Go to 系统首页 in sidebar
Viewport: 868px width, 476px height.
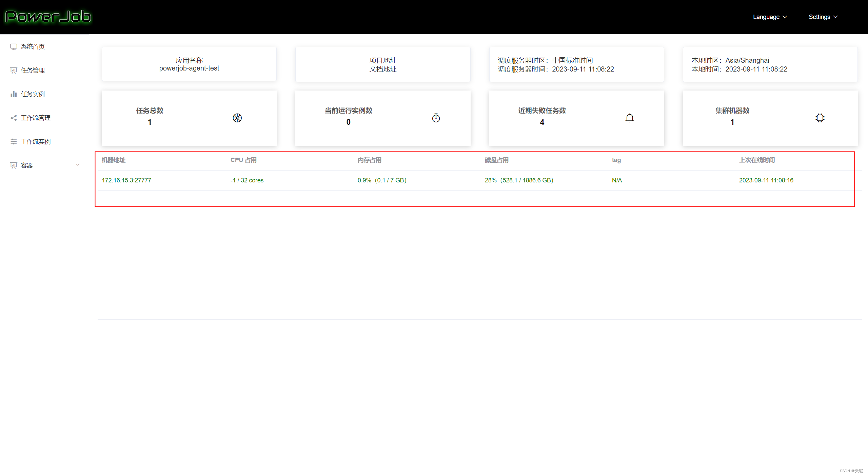(44, 46)
